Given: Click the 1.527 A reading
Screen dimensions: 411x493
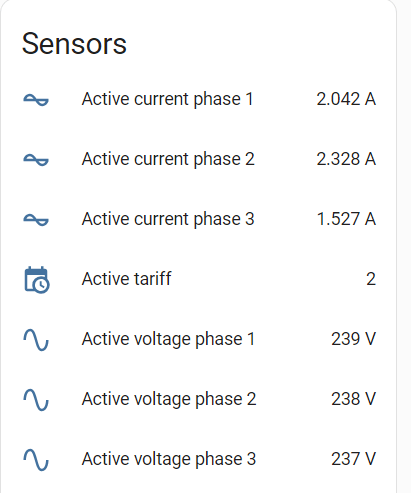Looking at the screenshot, I should pos(347,219).
